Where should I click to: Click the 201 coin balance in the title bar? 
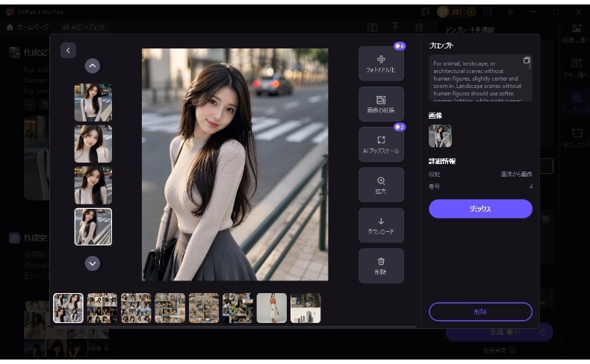tap(456, 12)
